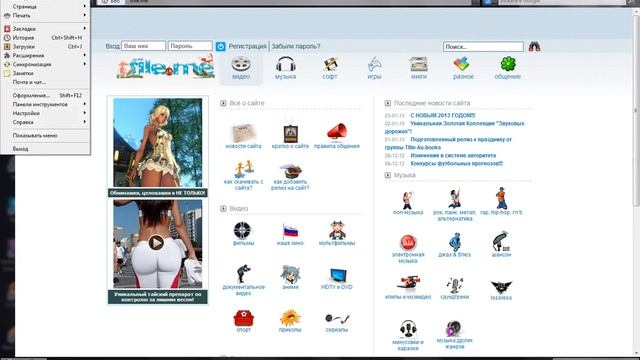Open документальное видео cameraman icon
The image size is (640, 360).
point(243,273)
